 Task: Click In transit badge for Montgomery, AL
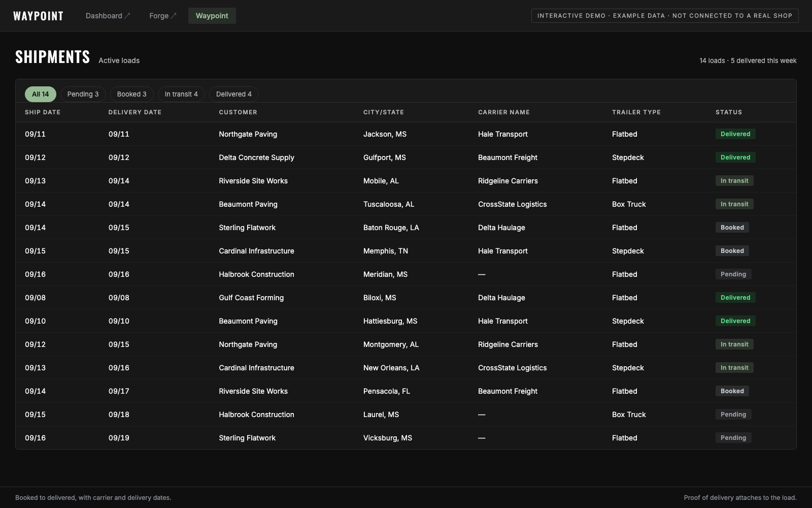click(734, 344)
